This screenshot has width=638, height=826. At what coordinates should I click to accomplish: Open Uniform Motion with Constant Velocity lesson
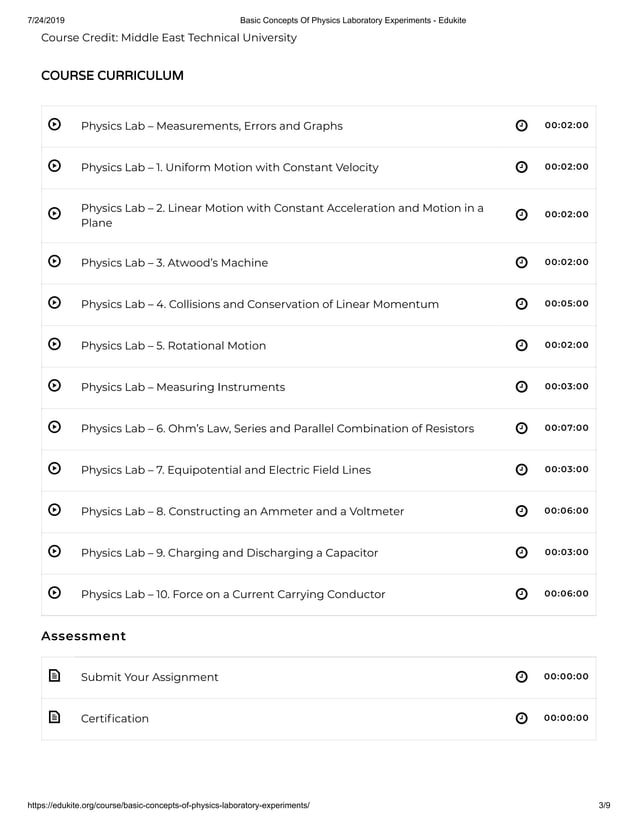click(229, 167)
